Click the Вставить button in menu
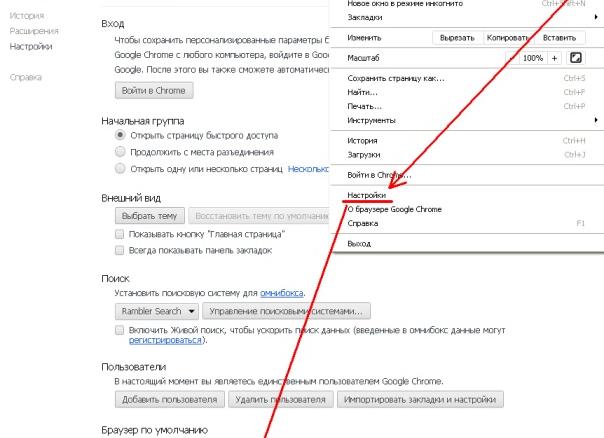The width and height of the screenshot is (604, 438). point(559,38)
